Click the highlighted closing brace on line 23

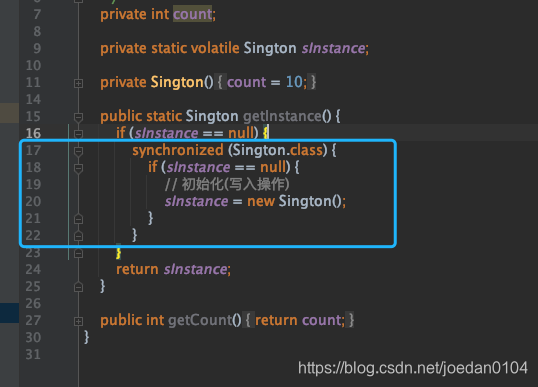[118, 253]
